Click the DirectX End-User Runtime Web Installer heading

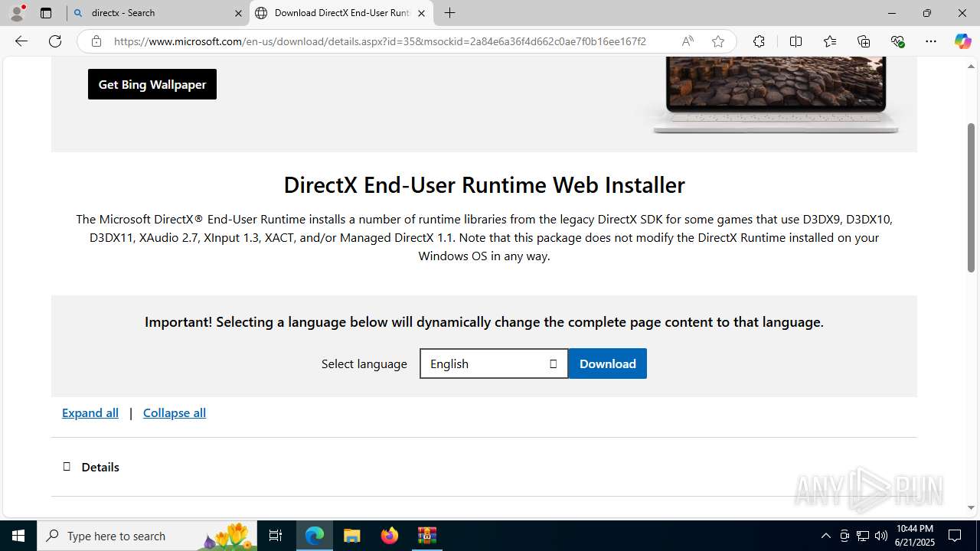click(x=484, y=184)
